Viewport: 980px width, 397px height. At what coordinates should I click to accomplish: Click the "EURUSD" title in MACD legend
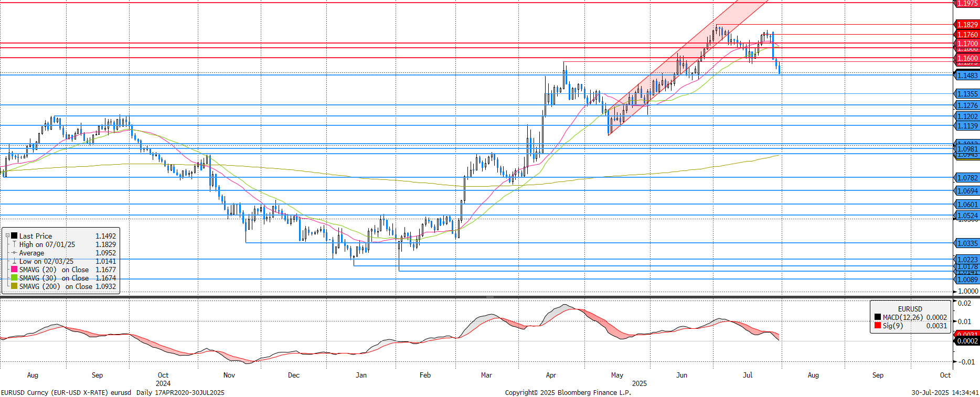pyautogui.click(x=910, y=309)
